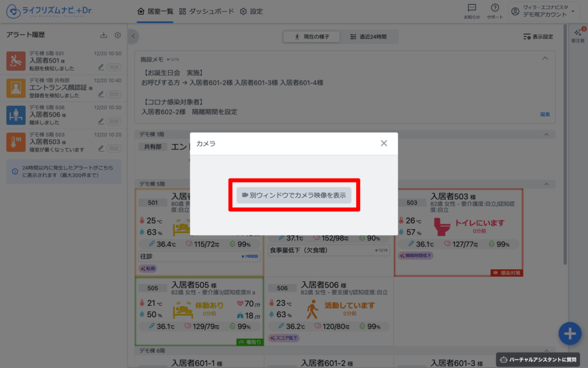Open the 設定 tab
588x368 pixels.
[x=252, y=11]
